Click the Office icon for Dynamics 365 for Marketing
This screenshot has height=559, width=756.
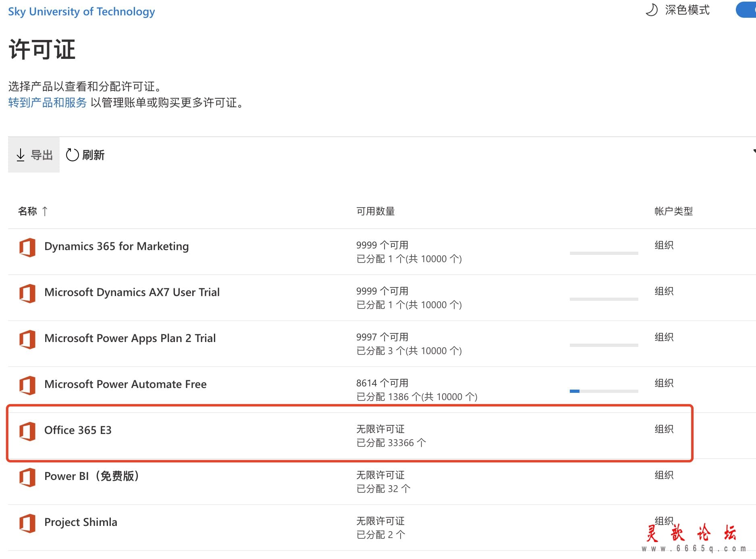pos(27,247)
